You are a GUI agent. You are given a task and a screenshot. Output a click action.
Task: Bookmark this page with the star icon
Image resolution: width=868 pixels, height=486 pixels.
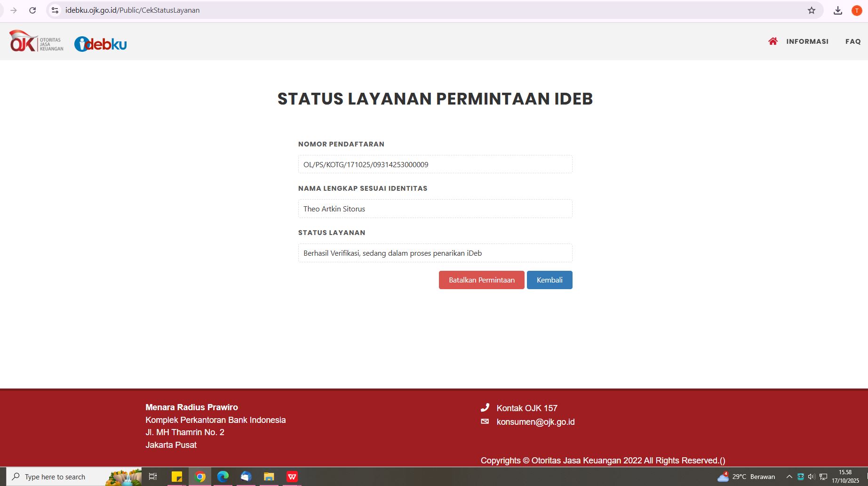tap(811, 10)
